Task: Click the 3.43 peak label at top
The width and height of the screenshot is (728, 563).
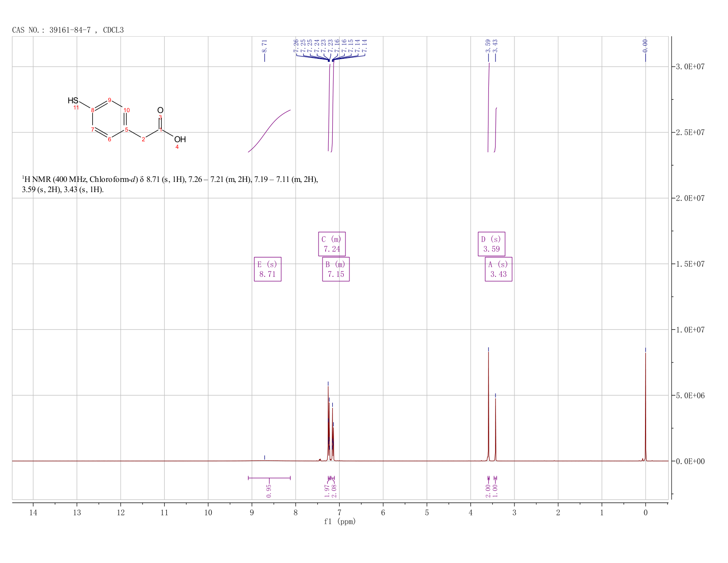Action: click(x=495, y=46)
